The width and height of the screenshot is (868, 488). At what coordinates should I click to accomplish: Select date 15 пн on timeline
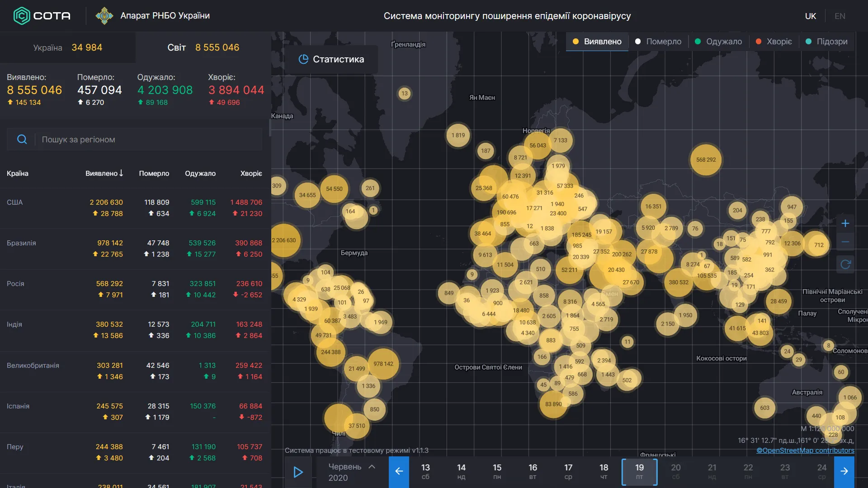497,471
